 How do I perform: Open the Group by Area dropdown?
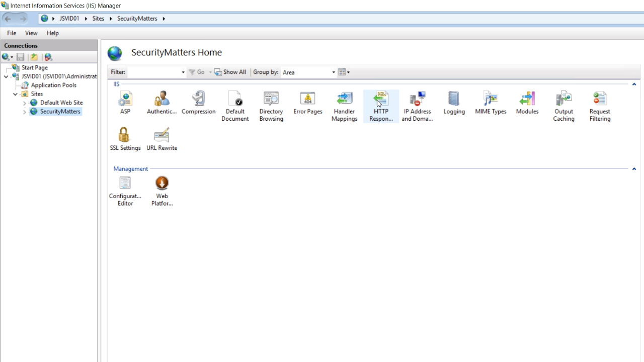(x=308, y=72)
